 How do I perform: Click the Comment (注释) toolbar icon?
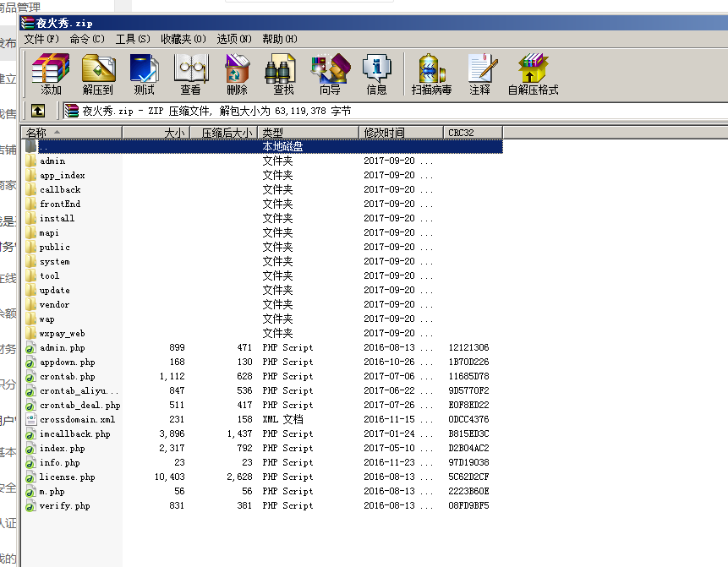point(479,74)
